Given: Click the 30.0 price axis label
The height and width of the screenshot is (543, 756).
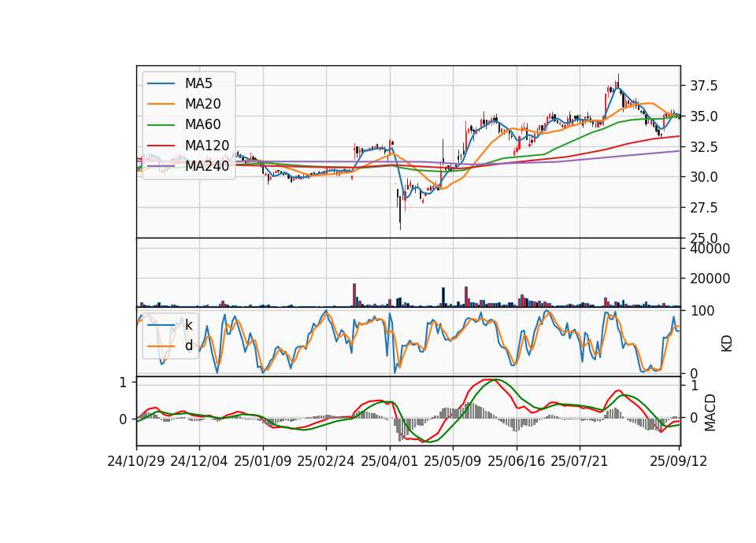Looking at the screenshot, I should click(704, 177).
